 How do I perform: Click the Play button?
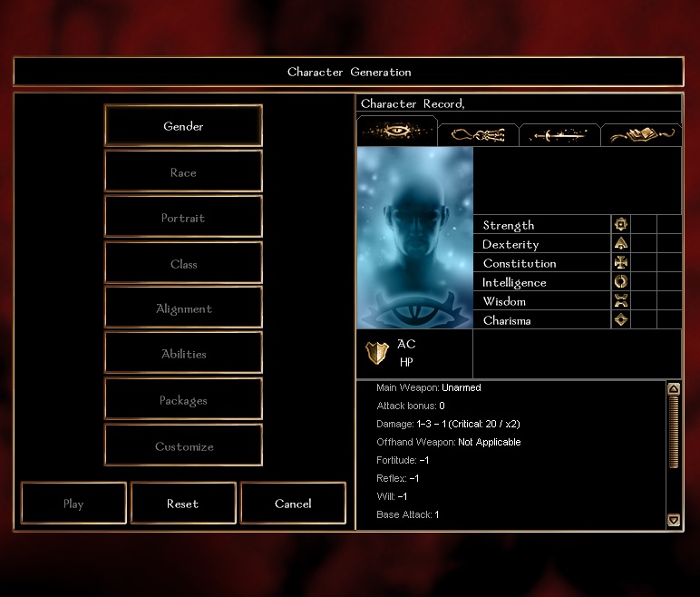[x=73, y=504]
